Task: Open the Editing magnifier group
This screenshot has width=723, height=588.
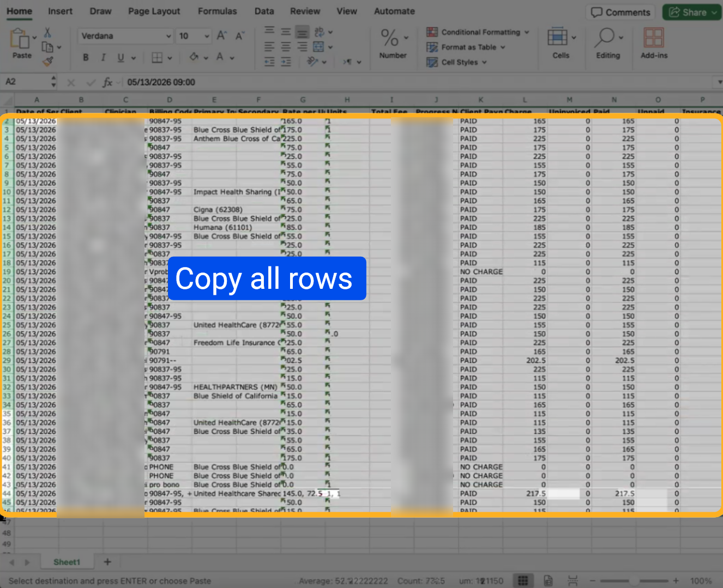Action: 608,43
